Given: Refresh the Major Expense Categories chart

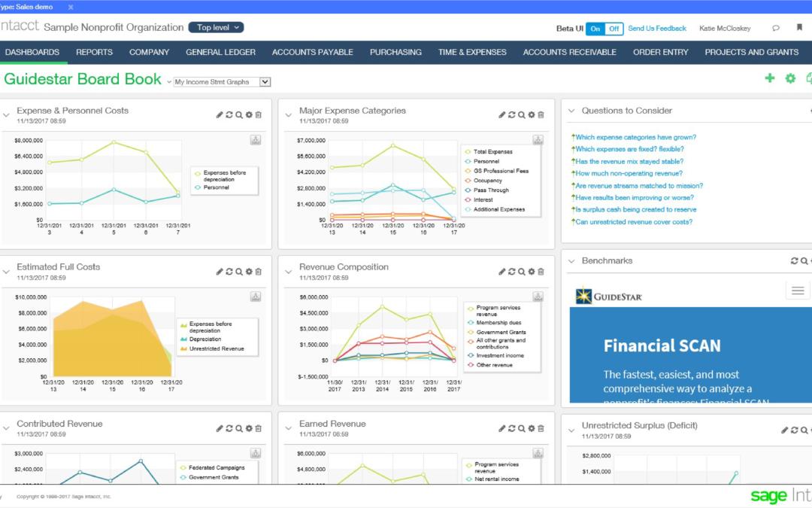Looking at the screenshot, I should coord(511,114).
